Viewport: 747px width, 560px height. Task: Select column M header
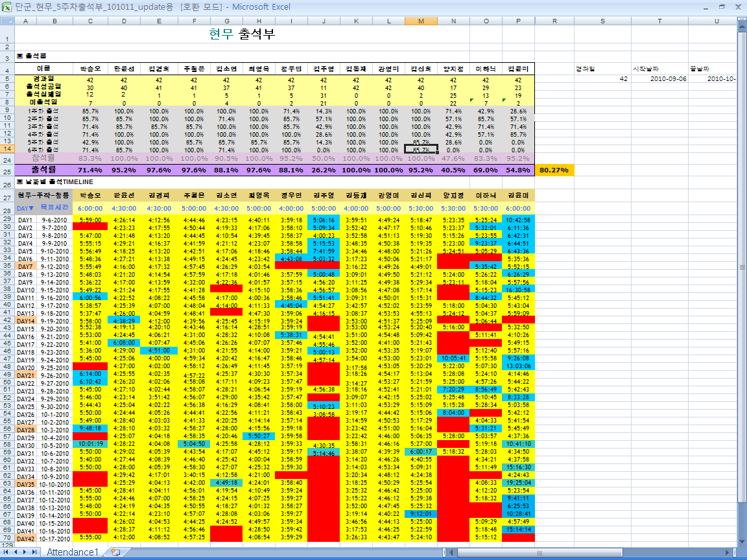[x=421, y=21]
